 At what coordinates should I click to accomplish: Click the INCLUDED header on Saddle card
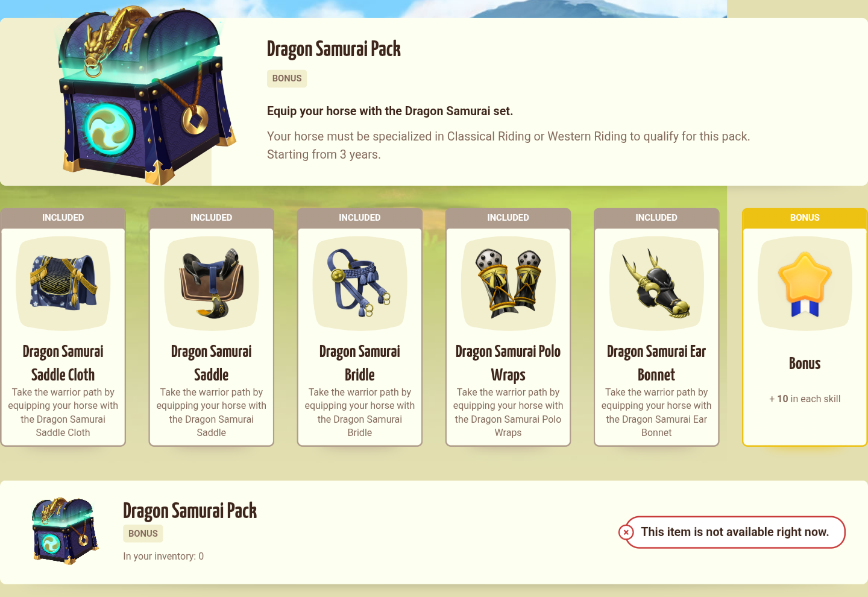(212, 218)
